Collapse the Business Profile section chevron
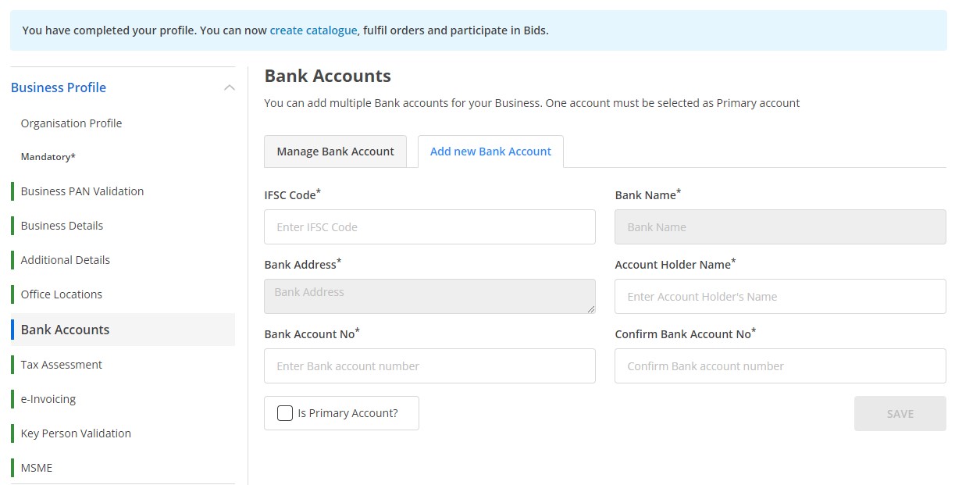The height and width of the screenshot is (485, 980). [229, 87]
